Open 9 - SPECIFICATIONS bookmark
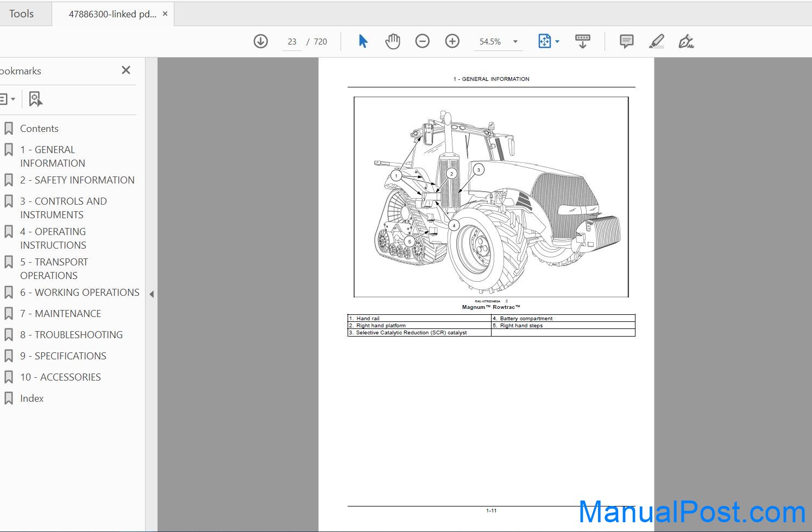Image resolution: width=812 pixels, height=532 pixels. pos(64,356)
